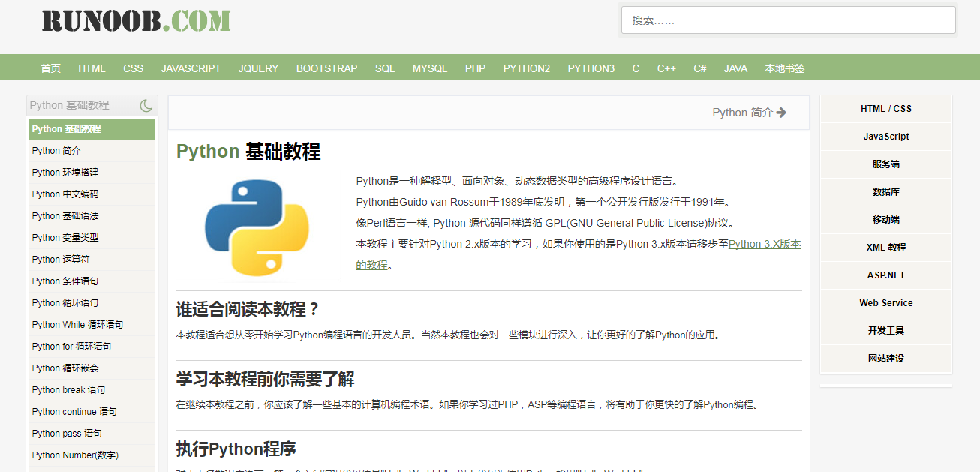This screenshot has height=472, width=980.
Task: Open Python for 循环语句 in sidebar
Action: tap(92, 347)
